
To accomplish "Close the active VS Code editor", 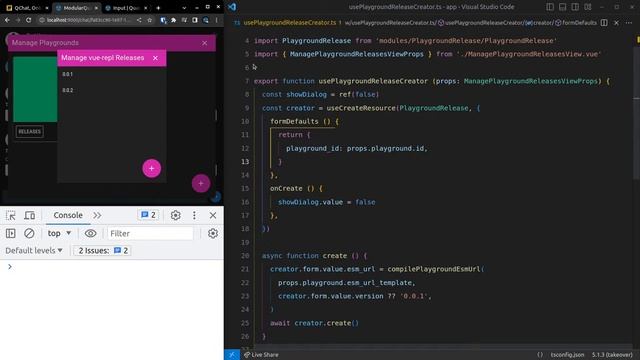I will click(616, 23).
